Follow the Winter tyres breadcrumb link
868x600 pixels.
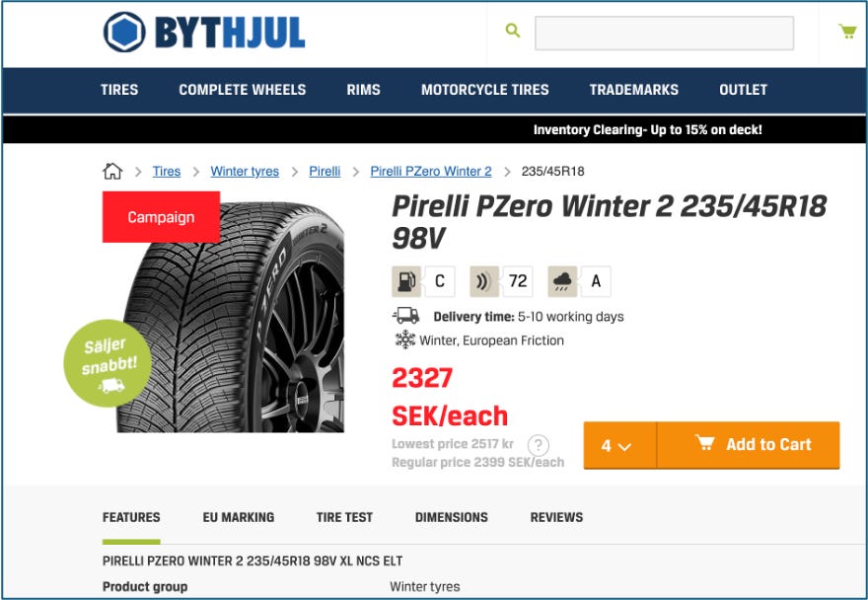tap(245, 171)
